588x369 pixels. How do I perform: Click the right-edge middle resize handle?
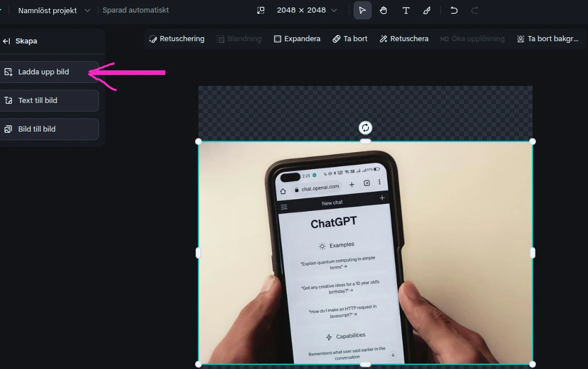point(533,253)
